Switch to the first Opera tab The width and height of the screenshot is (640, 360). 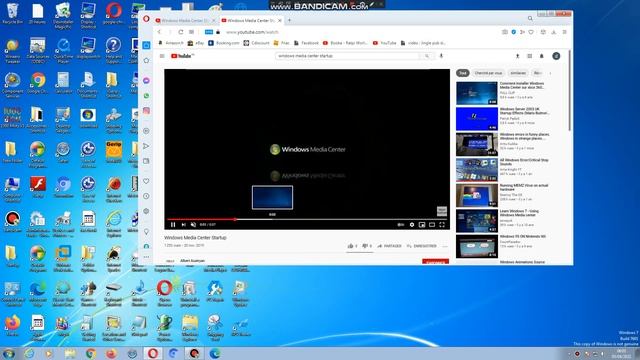click(186, 20)
